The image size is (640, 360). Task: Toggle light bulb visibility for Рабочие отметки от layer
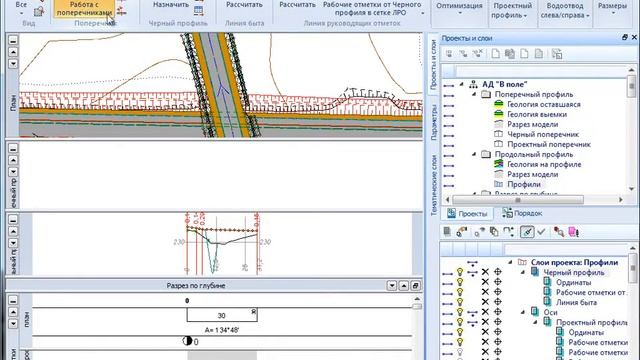point(460,292)
